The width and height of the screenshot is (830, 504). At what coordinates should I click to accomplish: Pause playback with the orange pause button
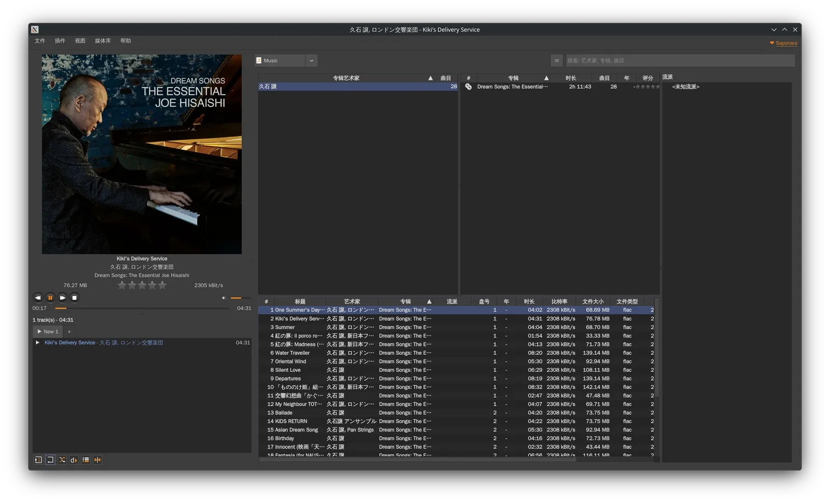(x=50, y=298)
